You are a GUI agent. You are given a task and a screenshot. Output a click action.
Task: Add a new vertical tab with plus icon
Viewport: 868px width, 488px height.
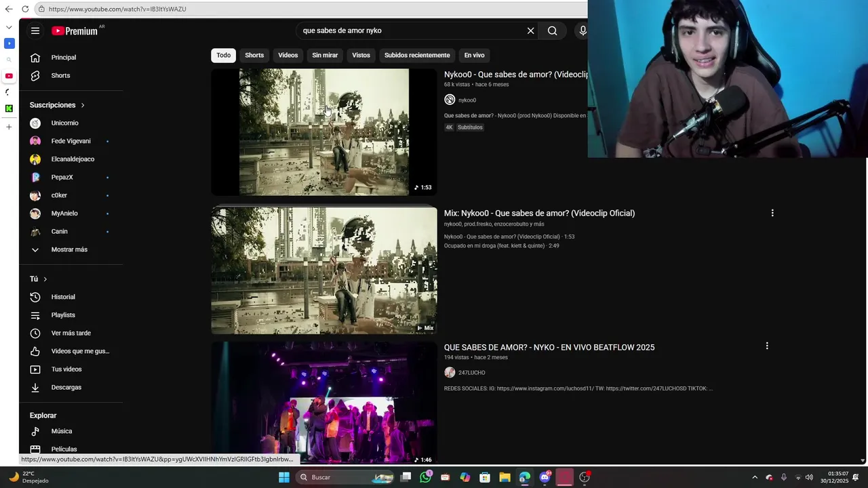[x=9, y=127]
